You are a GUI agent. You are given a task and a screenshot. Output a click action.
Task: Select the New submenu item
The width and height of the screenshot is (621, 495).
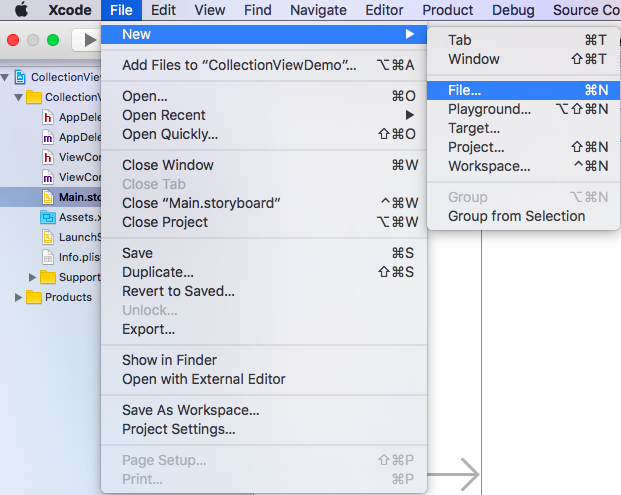click(x=264, y=34)
